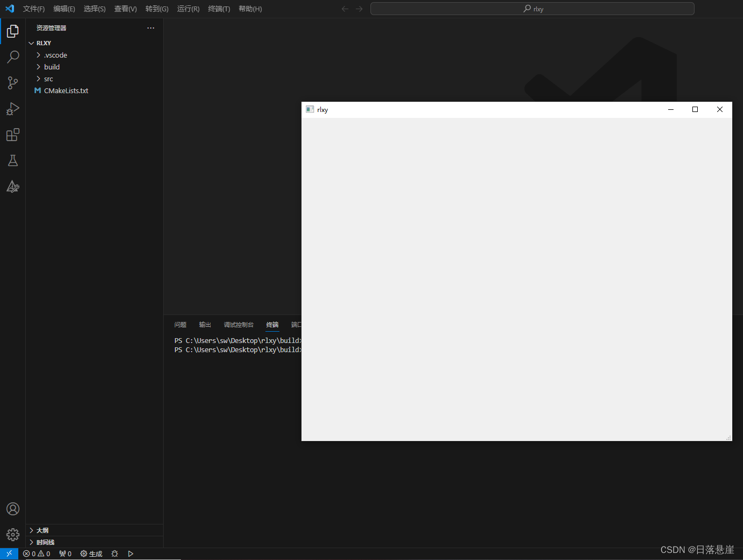
Task: Open the 选择(S) menu
Action: click(95, 9)
